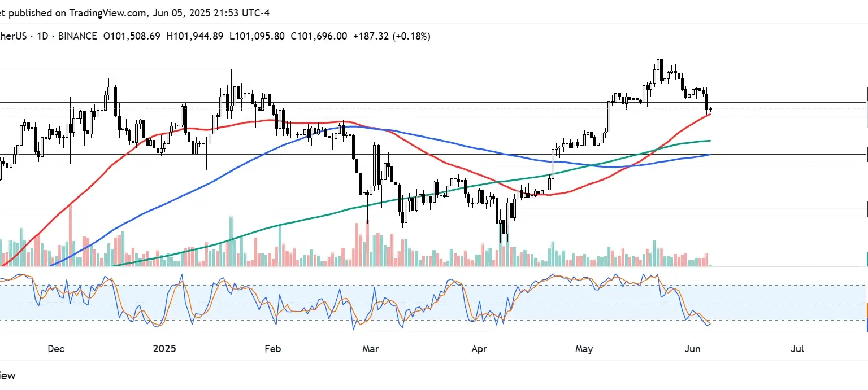The image size is (868, 390).
Task: Click the last volume bar in early June
Action: coord(710,265)
